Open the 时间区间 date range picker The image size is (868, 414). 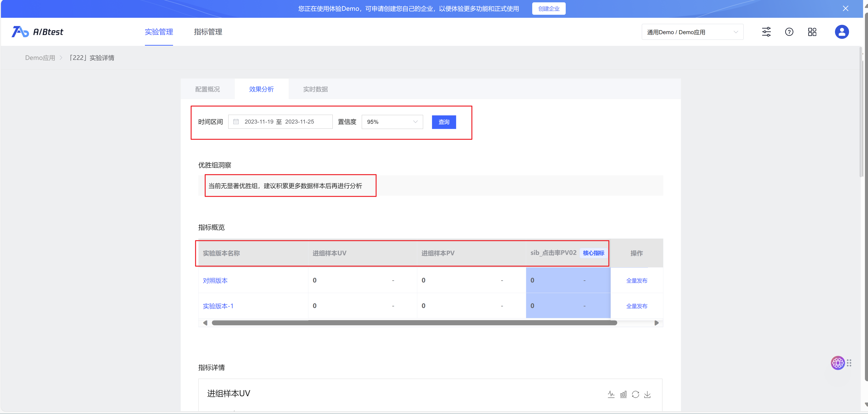tap(280, 122)
